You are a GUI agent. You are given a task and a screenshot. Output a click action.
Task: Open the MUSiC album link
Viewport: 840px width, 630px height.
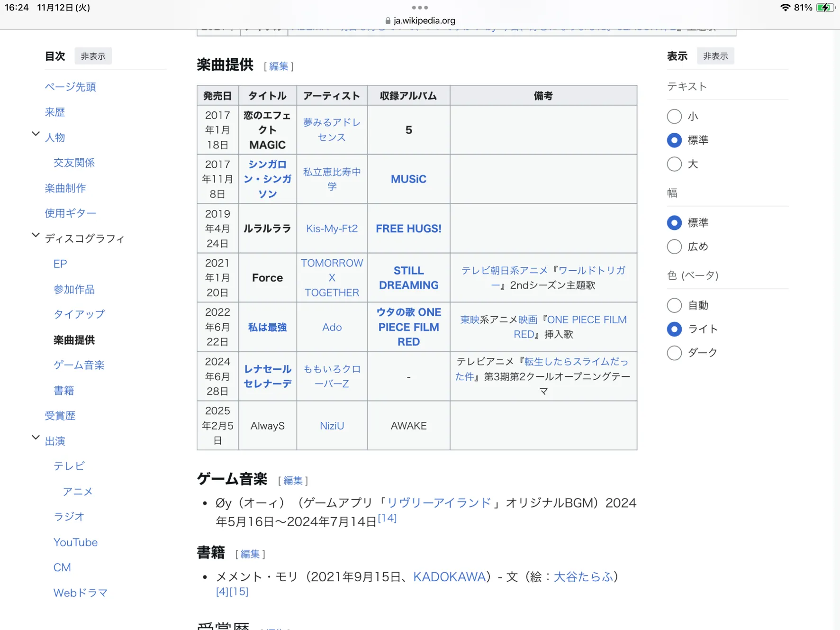(x=408, y=179)
